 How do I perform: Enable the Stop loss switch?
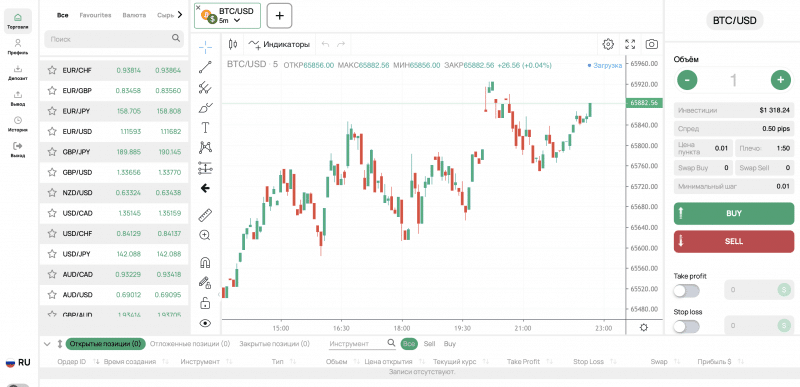pos(686,326)
